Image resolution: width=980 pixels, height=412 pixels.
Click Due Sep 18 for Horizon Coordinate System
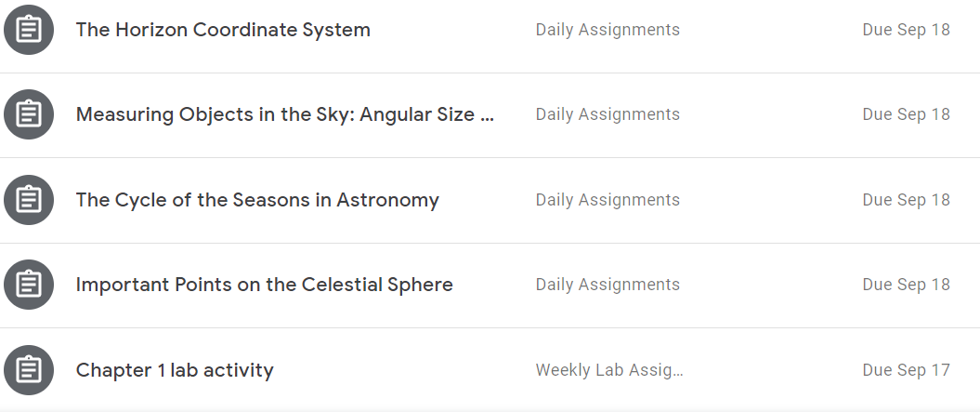(906, 30)
